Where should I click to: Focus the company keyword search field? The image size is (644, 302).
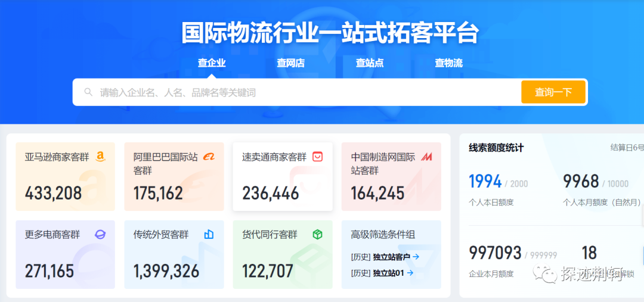coord(296,92)
